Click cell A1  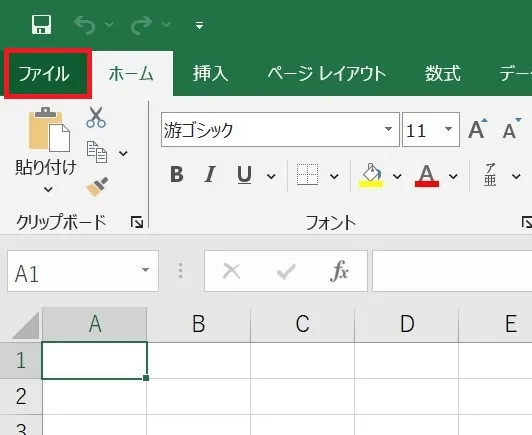95,360
